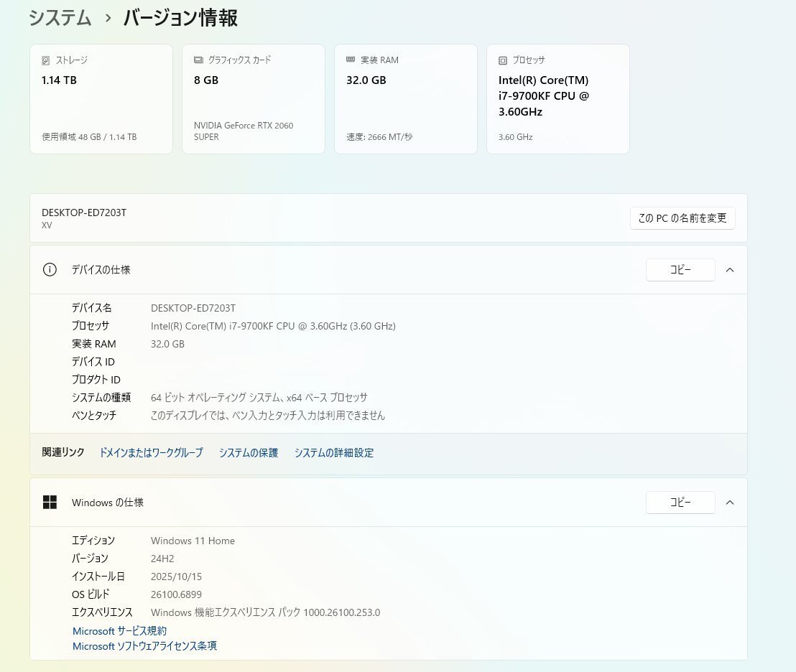Viewport: 796px width, 672px height.
Task: Select the OS build 26100.6899
Action: pos(176,594)
